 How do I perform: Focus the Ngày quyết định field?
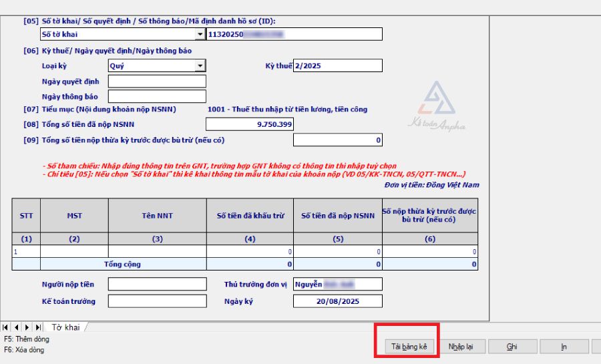click(157, 81)
